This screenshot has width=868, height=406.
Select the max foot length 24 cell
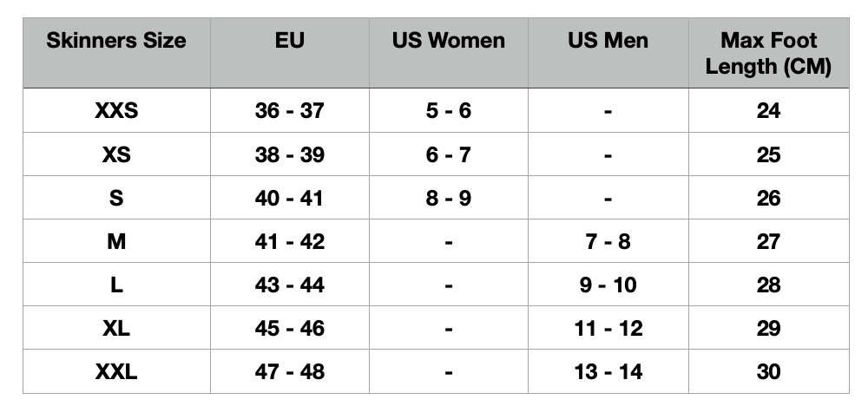tap(768, 111)
